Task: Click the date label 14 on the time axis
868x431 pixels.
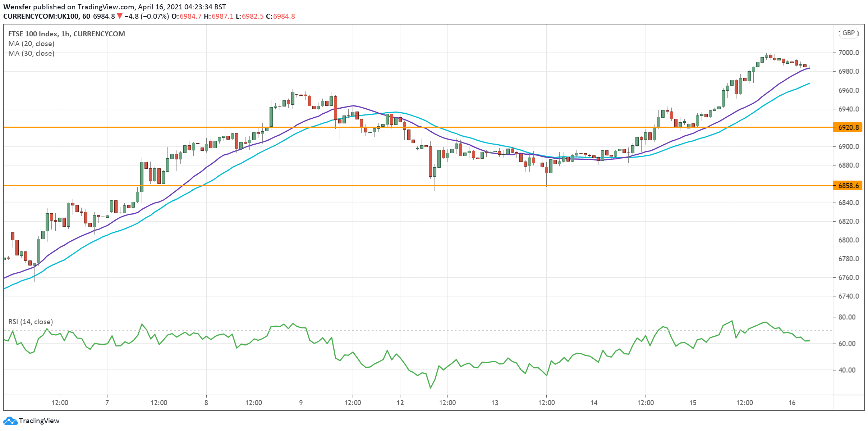Action: point(594,403)
